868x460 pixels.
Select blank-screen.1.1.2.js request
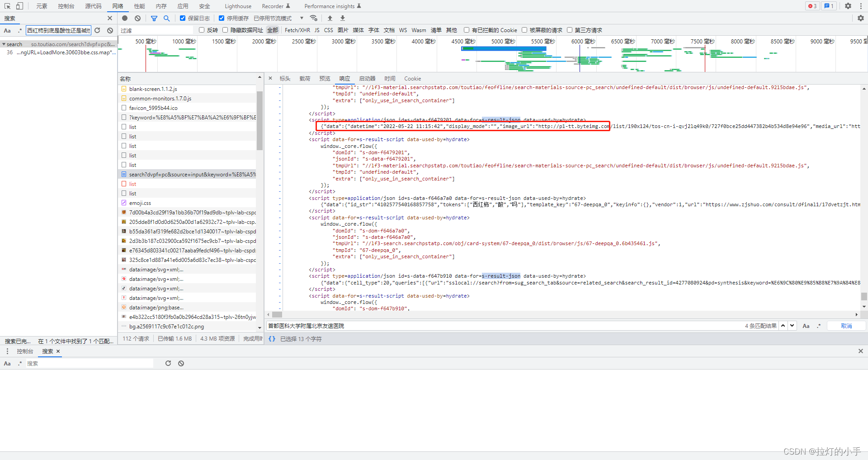pos(153,89)
